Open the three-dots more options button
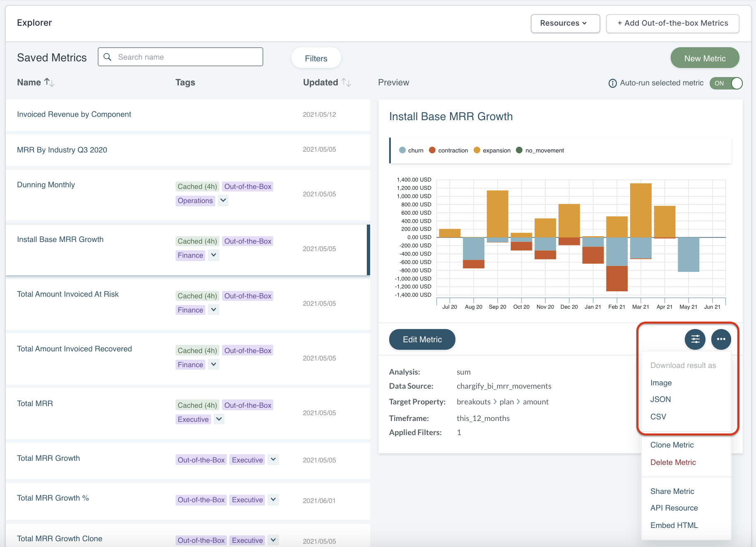The image size is (756, 547). pyautogui.click(x=721, y=339)
